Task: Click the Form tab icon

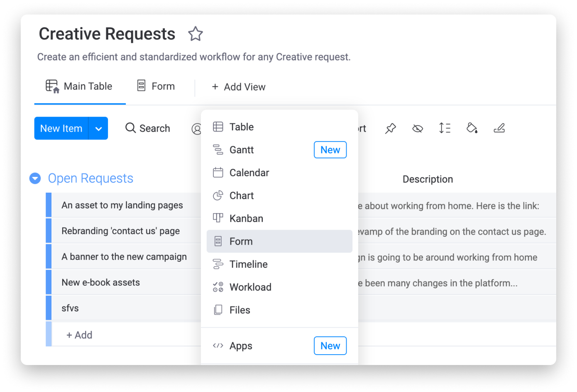Action: [141, 86]
